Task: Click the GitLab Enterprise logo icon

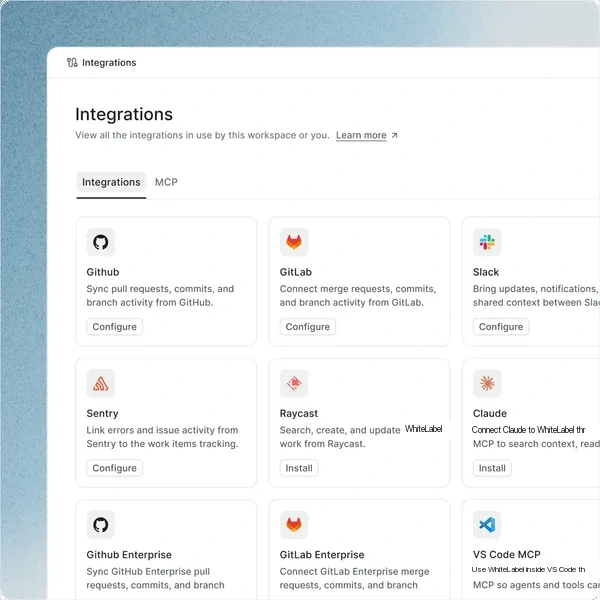Action: tap(294, 525)
